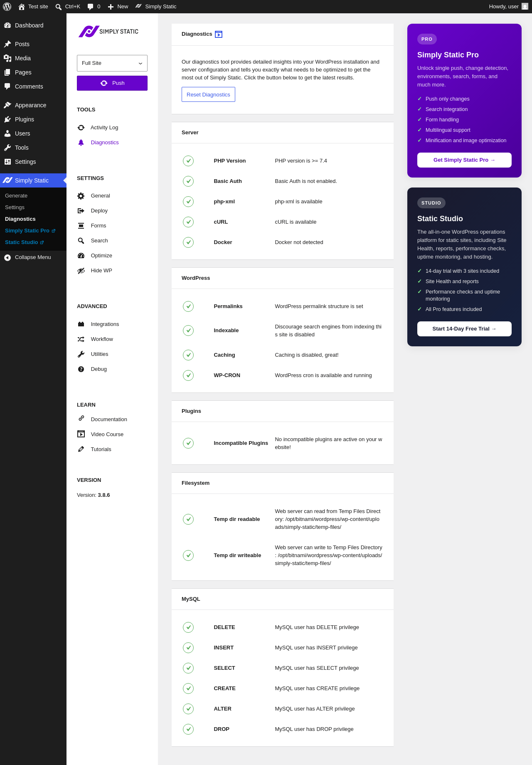Open Simply Static Pro submenu link
This screenshot has width=532, height=765.
[30, 231]
